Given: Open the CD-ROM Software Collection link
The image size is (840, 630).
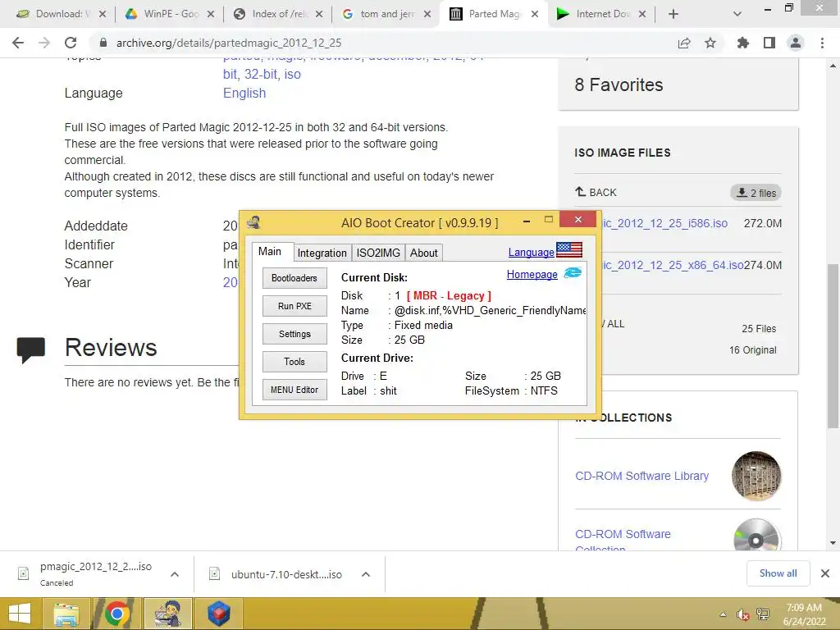Looking at the screenshot, I should coord(623,541).
